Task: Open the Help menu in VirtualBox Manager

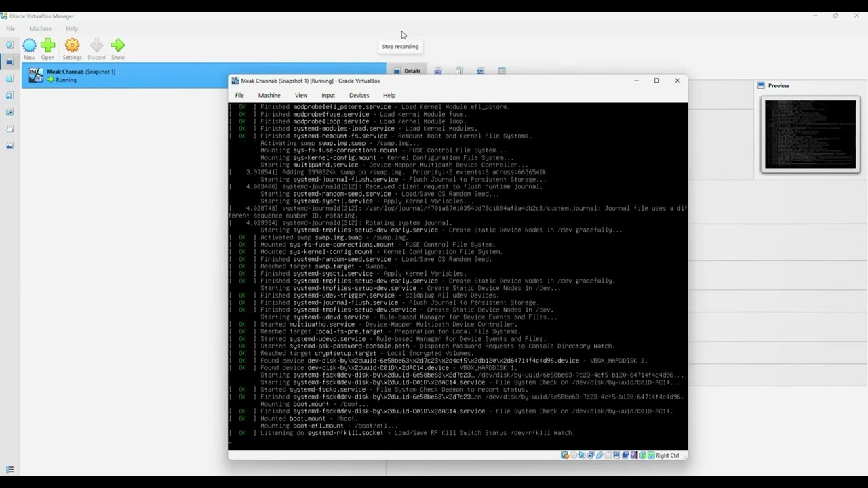Action: (72, 28)
